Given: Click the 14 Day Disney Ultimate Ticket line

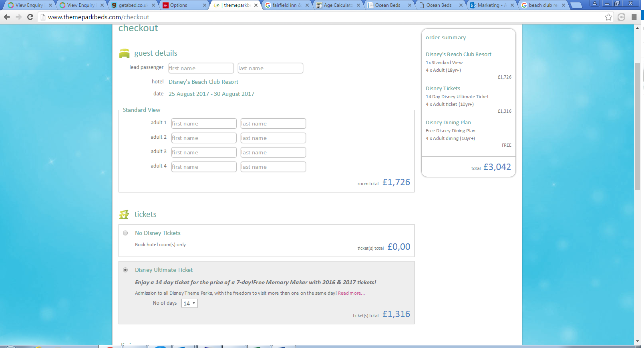Looking at the screenshot, I should (457, 97).
